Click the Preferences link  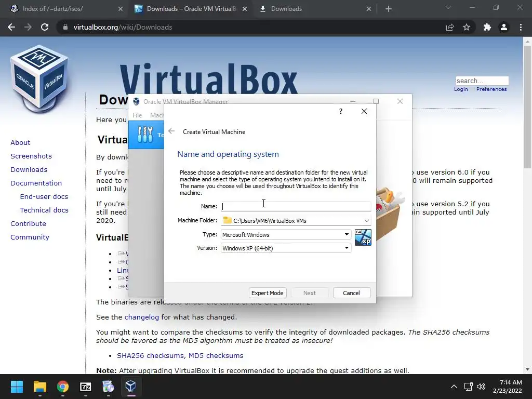491,89
